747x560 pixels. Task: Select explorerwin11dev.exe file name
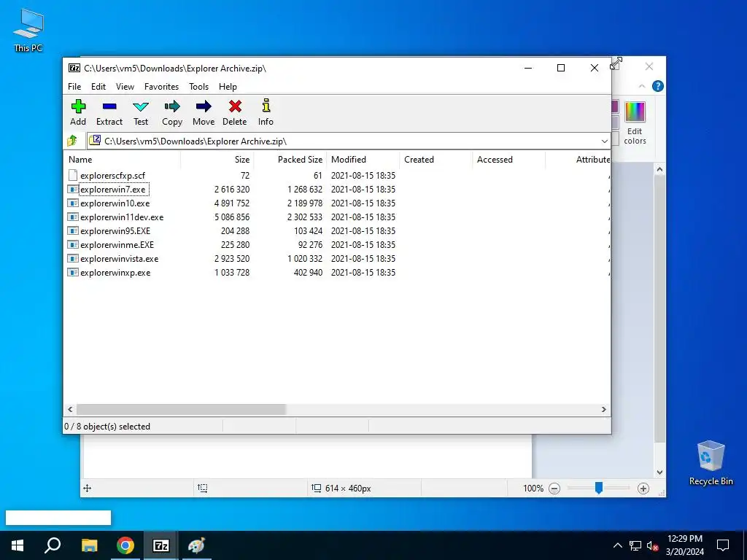point(122,217)
